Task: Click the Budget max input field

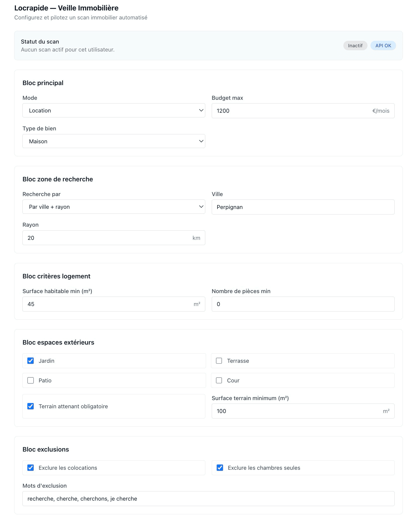Action: pyautogui.click(x=291, y=111)
